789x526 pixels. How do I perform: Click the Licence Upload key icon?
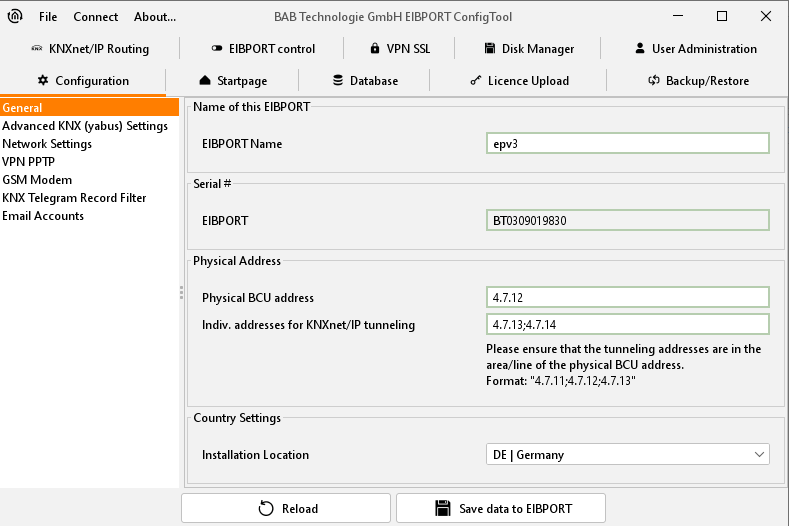(x=475, y=81)
